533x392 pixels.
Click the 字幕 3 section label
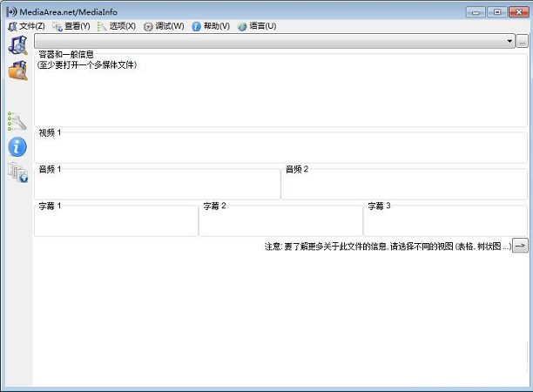379,206
